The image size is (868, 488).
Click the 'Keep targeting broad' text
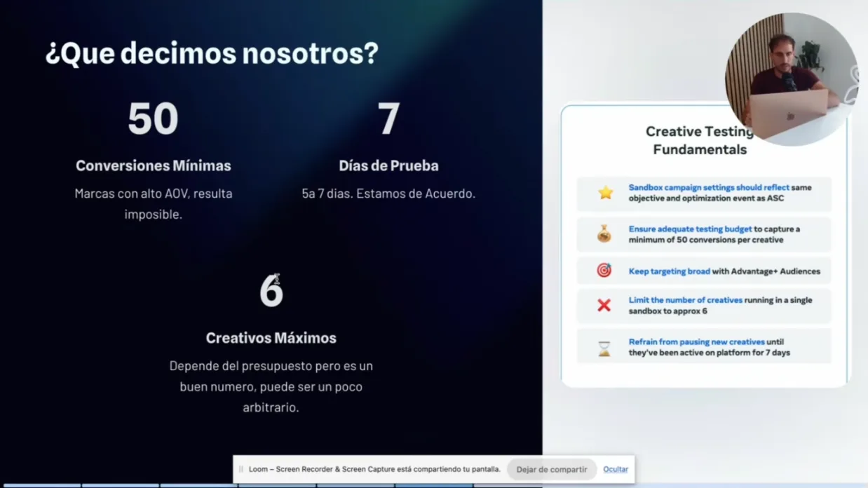click(669, 271)
